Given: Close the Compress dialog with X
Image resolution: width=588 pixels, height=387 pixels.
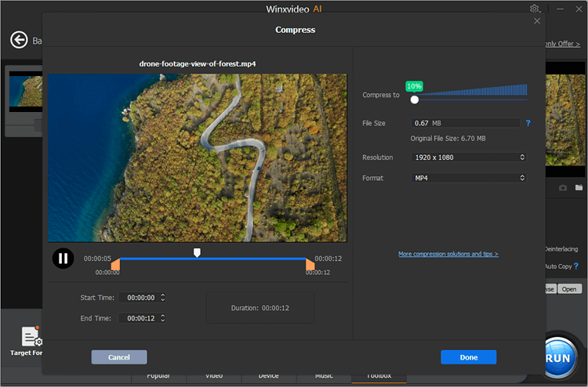Looking at the screenshot, I should coord(537,21).
